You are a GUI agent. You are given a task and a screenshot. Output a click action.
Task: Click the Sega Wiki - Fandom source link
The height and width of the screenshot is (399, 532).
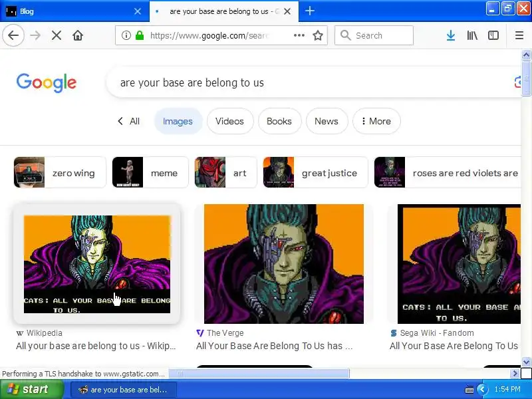tap(432, 333)
